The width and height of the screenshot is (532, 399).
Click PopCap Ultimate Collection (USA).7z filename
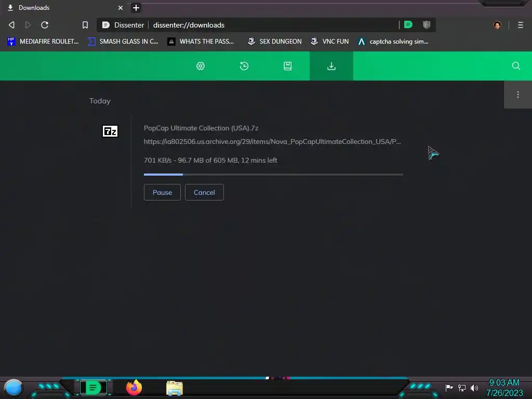tap(201, 128)
